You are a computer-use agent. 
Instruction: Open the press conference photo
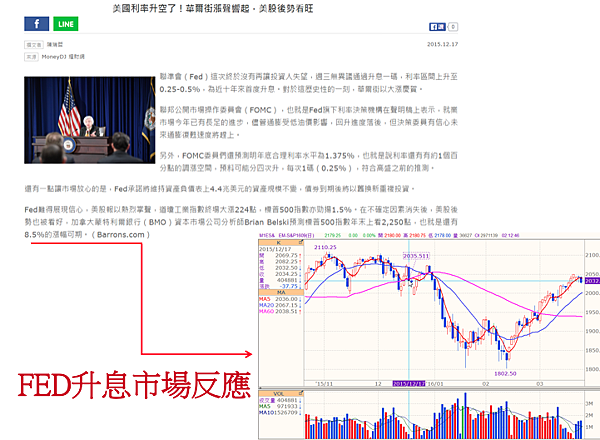pos(90,120)
